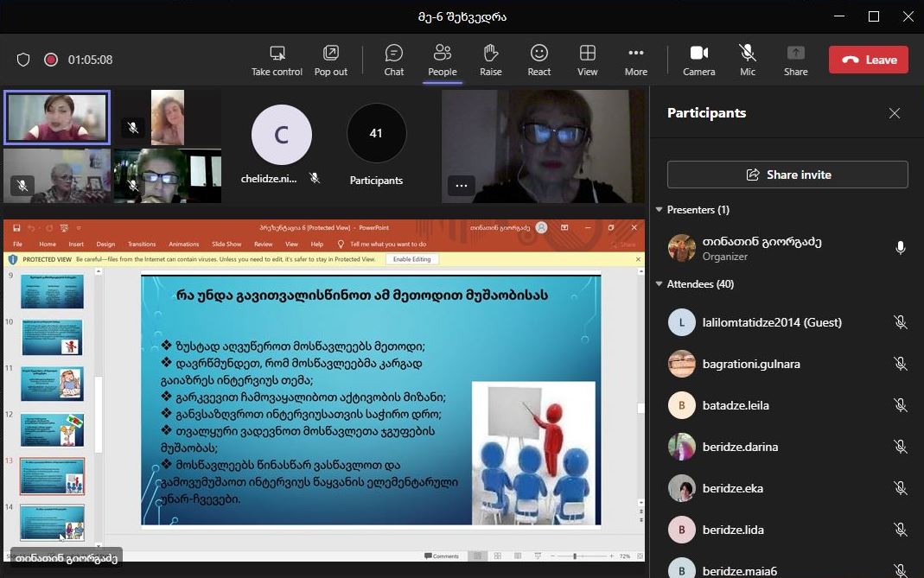Open the Design tab in PowerPoint
Screen dimensions: 924x578
coord(105,244)
